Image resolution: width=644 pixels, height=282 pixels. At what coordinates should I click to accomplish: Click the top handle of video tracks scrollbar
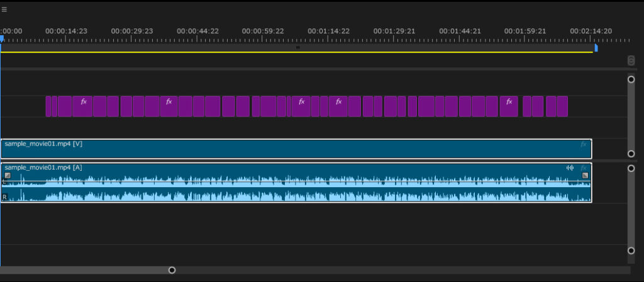[x=631, y=79]
